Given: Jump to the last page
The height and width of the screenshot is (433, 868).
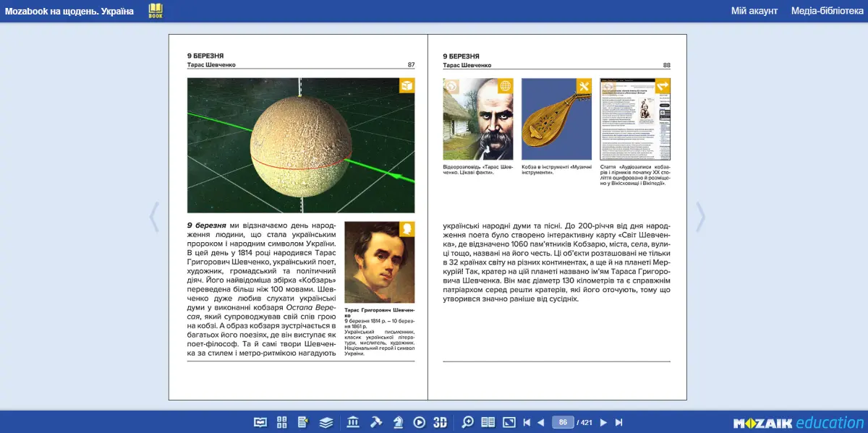Looking at the screenshot, I should click(619, 422).
